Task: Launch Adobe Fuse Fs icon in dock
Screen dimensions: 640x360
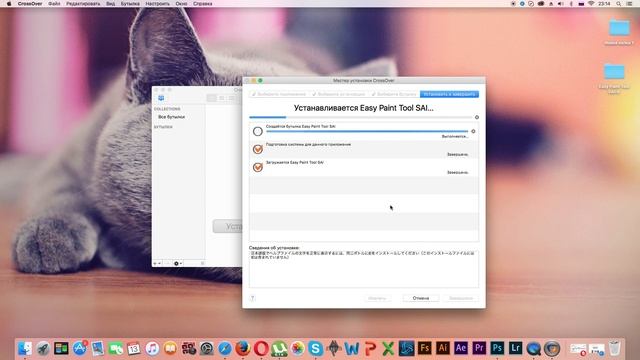Action: (x=424, y=348)
